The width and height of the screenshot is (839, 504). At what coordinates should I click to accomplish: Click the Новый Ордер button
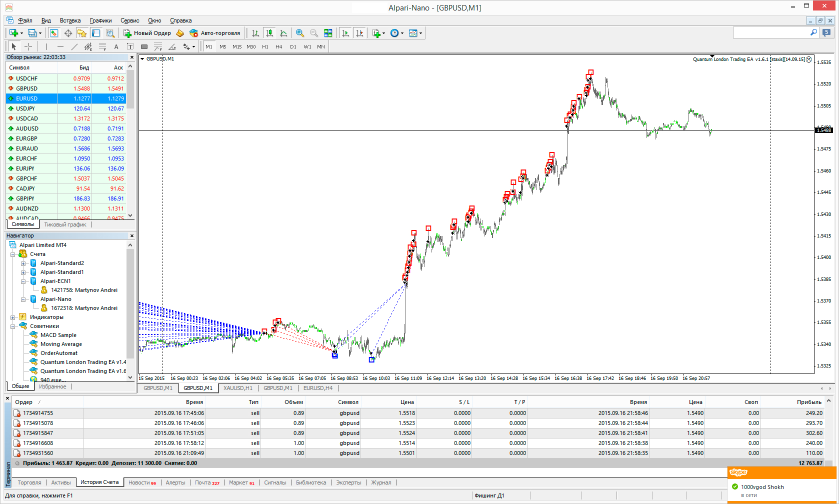[x=147, y=33]
